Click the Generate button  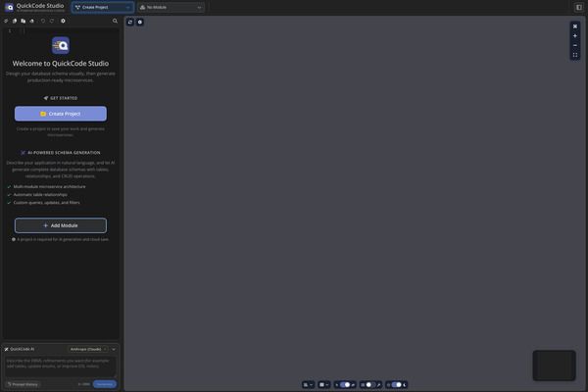pyautogui.click(x=105, y=384)
